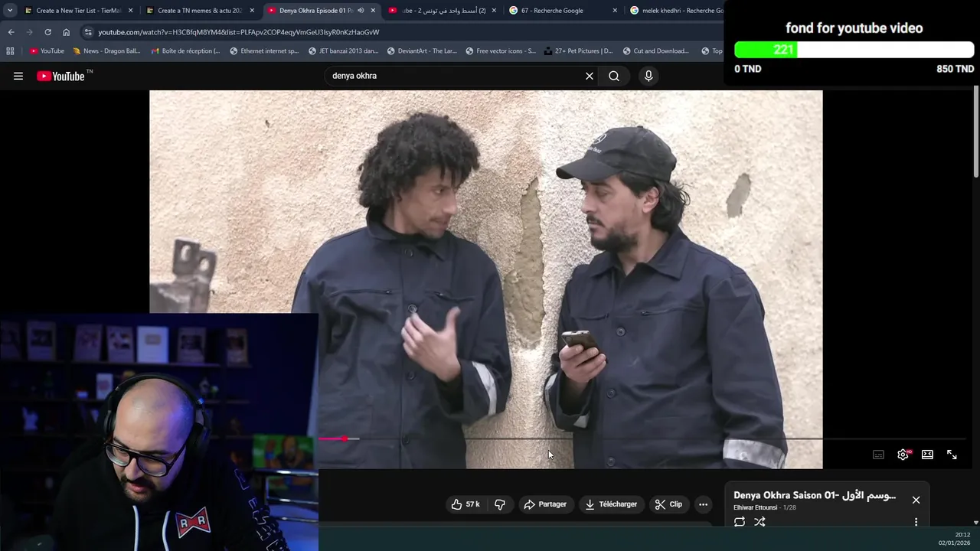This screenshot has width=980, height=551.
Task: Toggle subtitles in the player
Action: pos(878,455)
